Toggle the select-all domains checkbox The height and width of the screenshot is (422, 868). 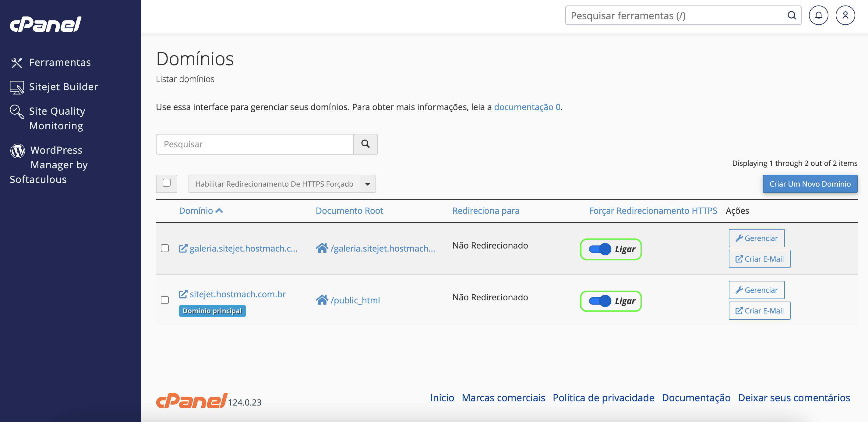click(x=167, y=183)
